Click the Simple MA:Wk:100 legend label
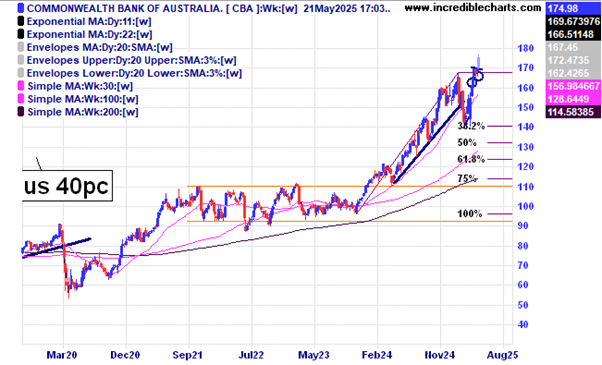Image resolution: width=602 pixels, height=365 pixels. (83, 99)
